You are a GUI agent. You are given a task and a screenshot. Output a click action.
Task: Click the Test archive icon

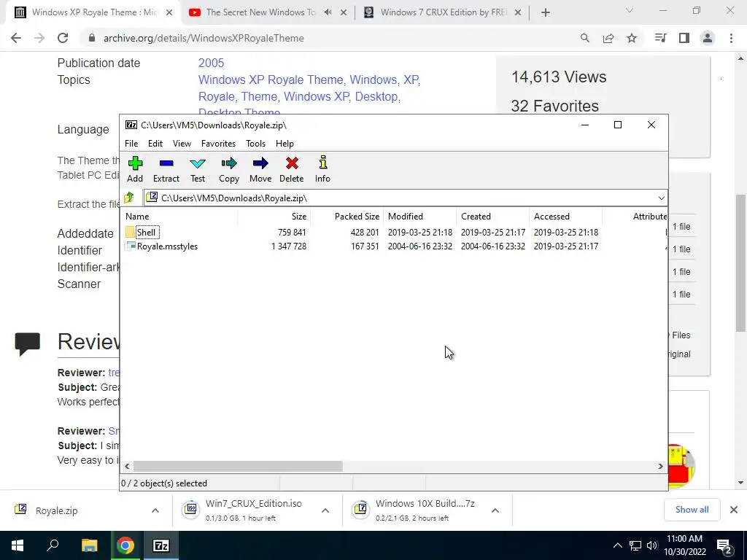click(x=198, y=164)
